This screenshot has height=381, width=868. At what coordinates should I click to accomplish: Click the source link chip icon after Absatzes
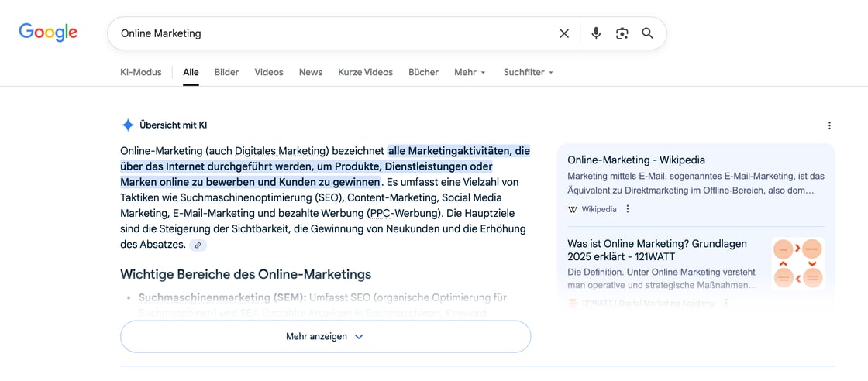point(198,245)
